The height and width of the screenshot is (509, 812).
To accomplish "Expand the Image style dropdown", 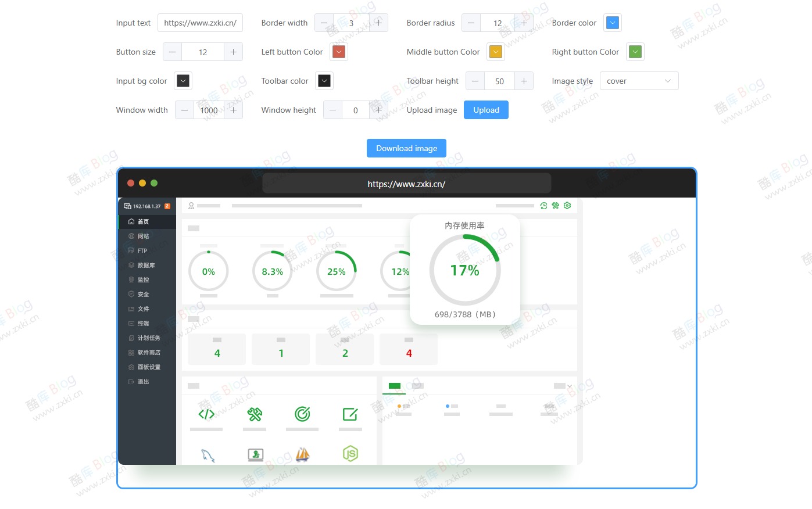I will coord(639,81).
